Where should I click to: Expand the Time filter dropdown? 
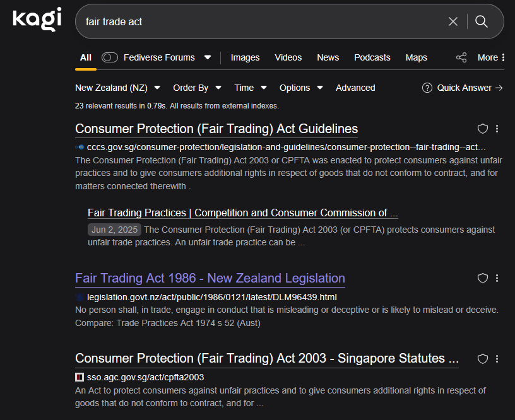[250, 88]
